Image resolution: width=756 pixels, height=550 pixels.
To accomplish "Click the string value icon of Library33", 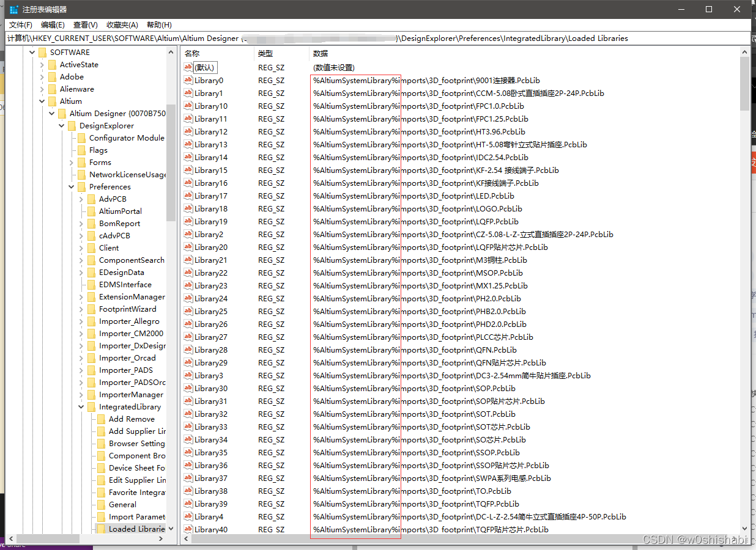I will (x=188, y=427).
